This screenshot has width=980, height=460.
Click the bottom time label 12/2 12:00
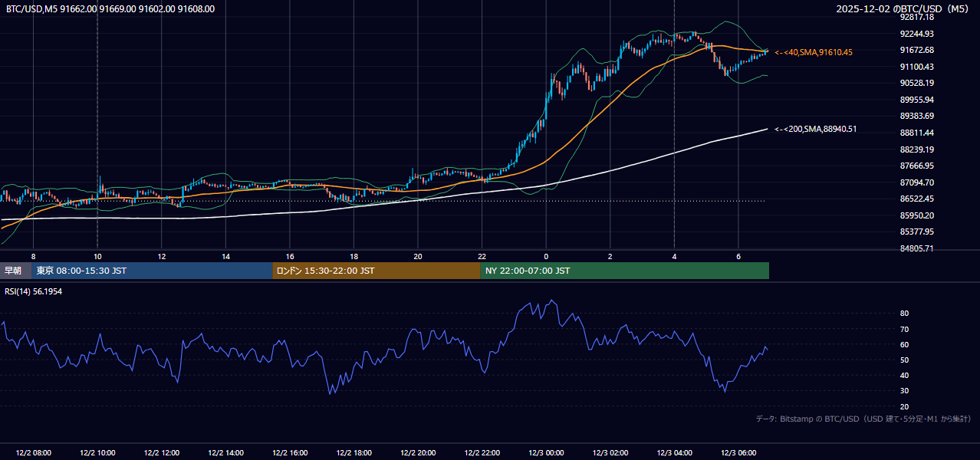161,453
